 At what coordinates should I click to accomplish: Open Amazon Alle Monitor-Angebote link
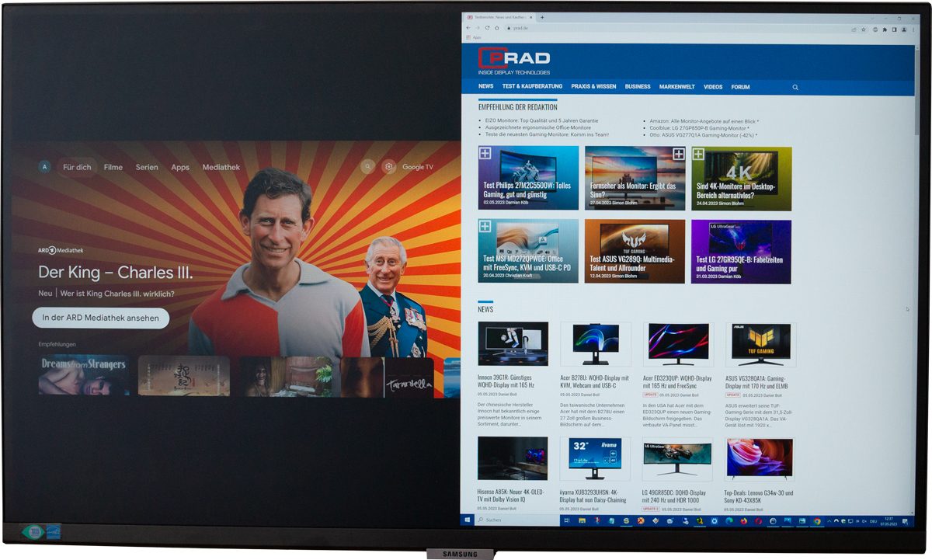pyautogui.click(x=704, y=121)
